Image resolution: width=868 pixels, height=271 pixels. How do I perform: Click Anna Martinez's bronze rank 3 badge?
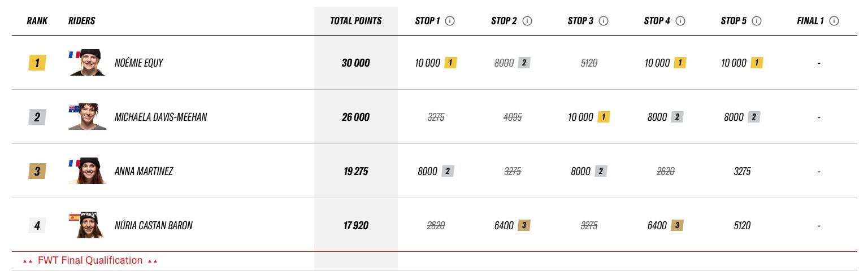[37, 171]
